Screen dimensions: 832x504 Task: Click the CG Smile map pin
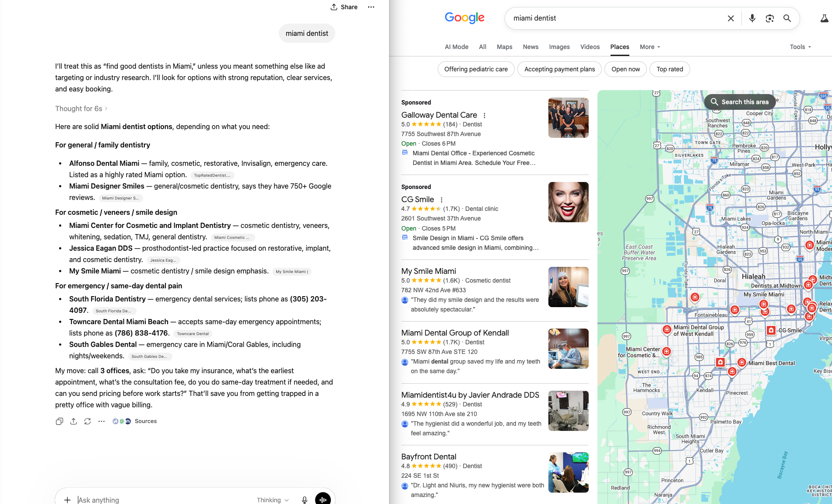click(x=771, y=330)
